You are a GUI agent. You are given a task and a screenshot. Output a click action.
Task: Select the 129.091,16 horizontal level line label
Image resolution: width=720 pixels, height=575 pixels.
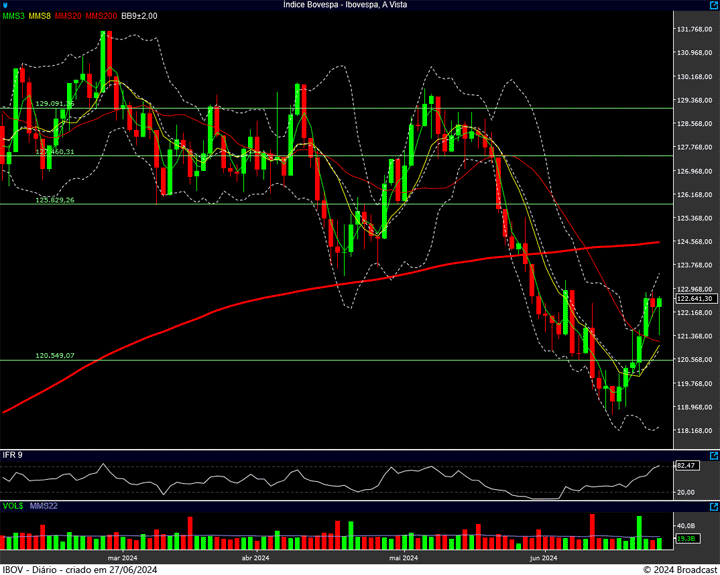coord(55,103)
